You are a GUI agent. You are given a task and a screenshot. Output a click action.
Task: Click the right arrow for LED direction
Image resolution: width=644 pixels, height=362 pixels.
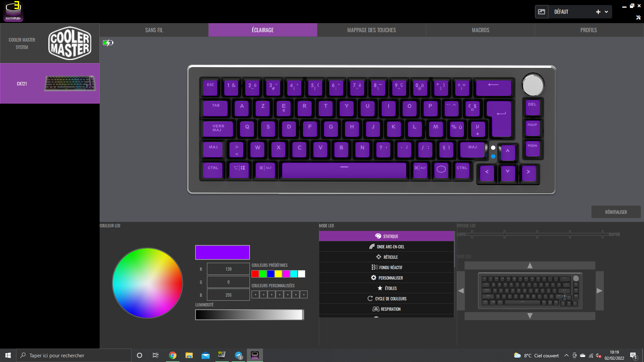[599, 291]
